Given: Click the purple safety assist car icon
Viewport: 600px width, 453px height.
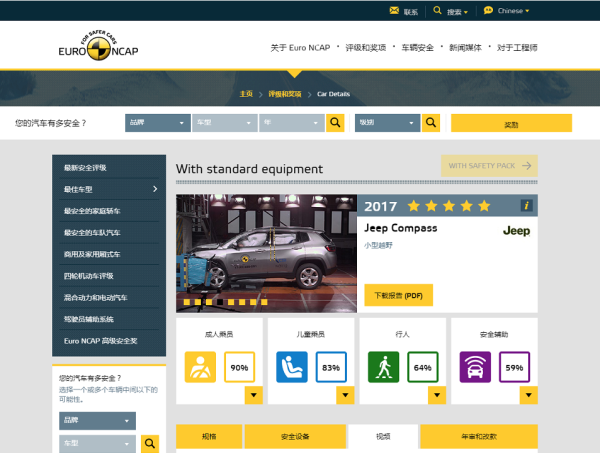Looking at the screenshot, I should point(475,367).
